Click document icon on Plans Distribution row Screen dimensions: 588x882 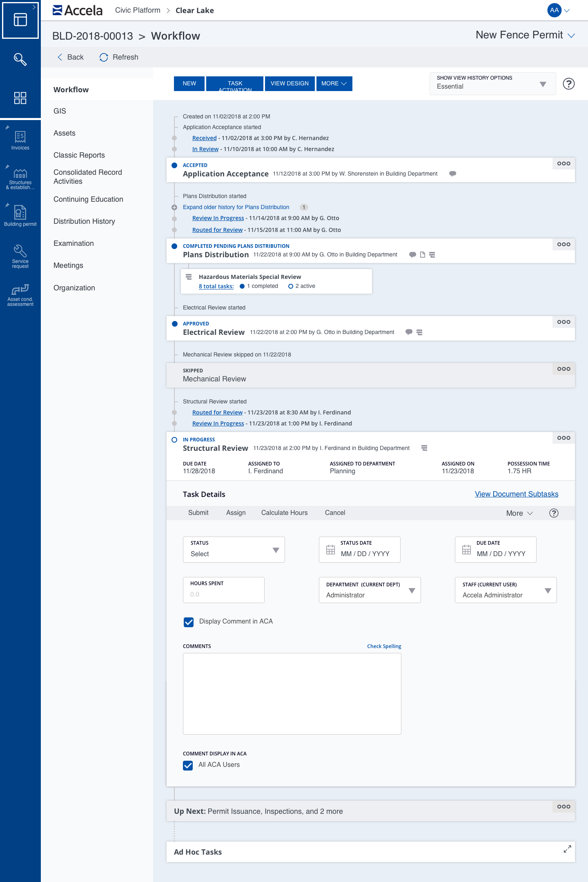click(423, 255)
